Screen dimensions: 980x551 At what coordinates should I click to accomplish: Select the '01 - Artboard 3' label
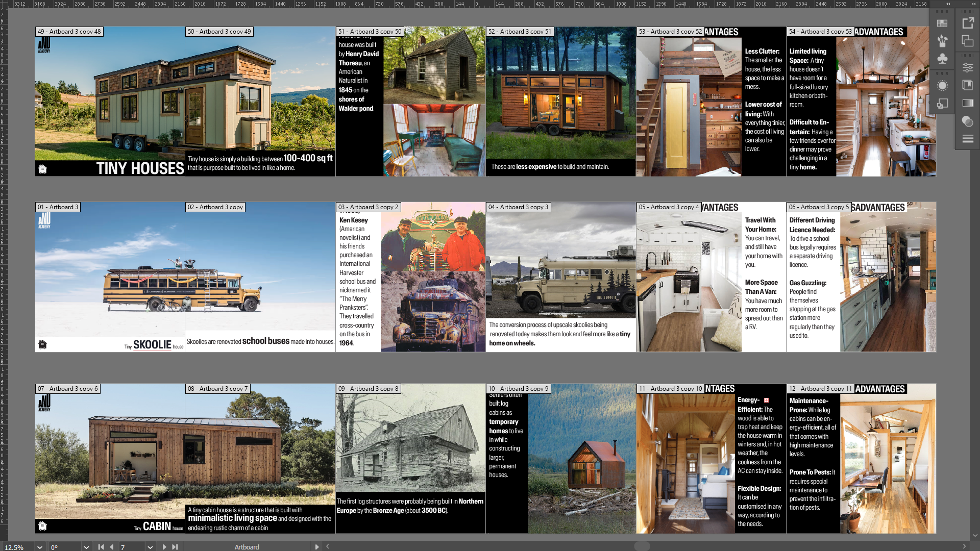pyautogui.click(x=58, y=207)
